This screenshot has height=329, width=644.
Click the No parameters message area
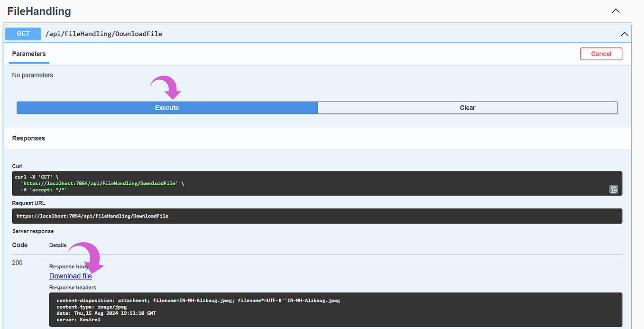[x=32, y=75]
